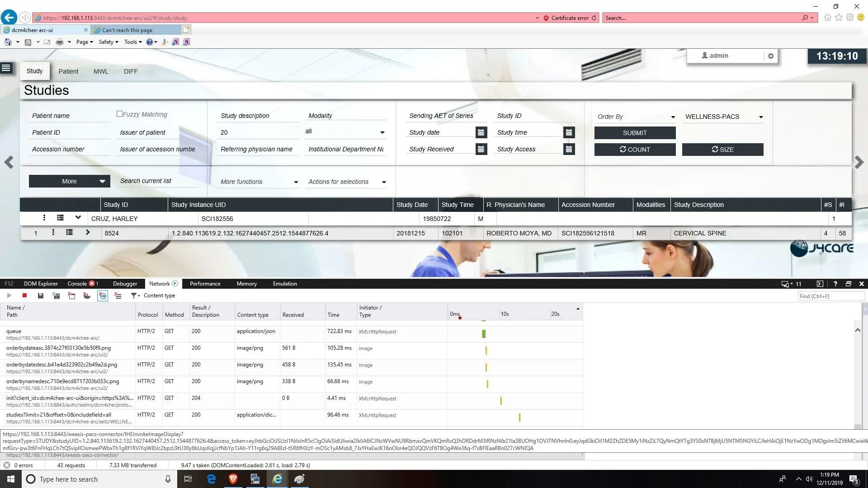Image resolution: width=868 pixels, height=488 pixels.
Task: Open Study Received calendar picker
Action: point(481,149)
